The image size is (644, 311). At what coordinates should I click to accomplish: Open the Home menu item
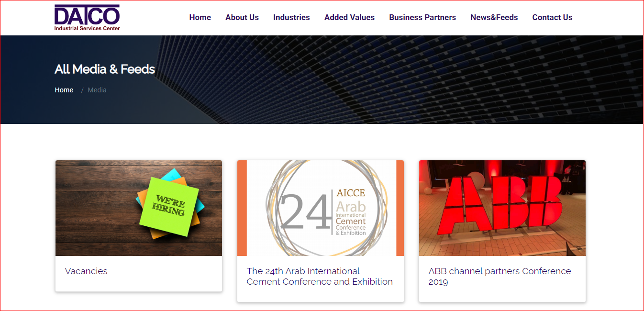click(x=200, y=17)
